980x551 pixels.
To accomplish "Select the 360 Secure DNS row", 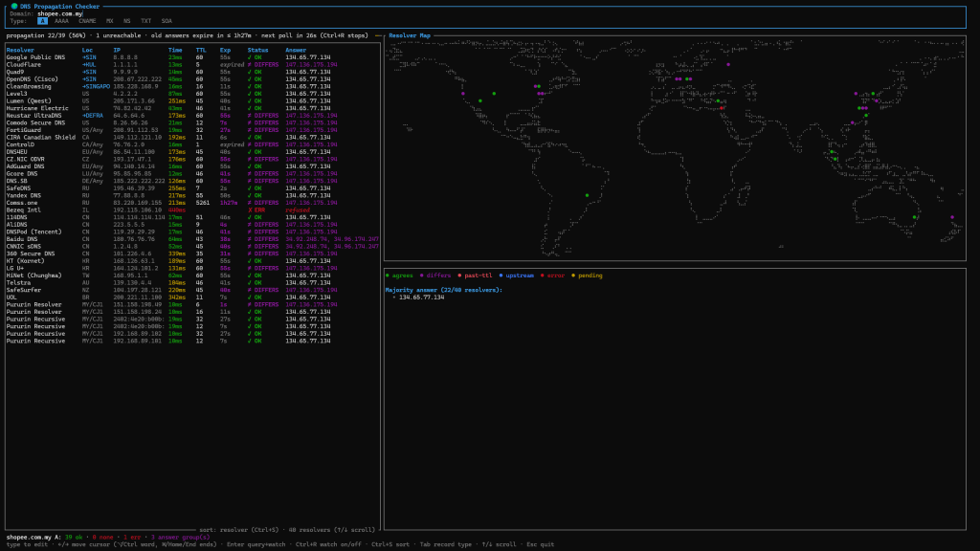I will point(192,254).
